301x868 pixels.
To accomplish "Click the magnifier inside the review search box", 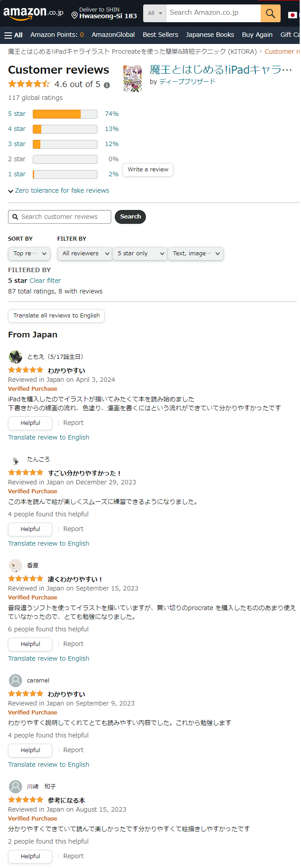I will (16, 217).
